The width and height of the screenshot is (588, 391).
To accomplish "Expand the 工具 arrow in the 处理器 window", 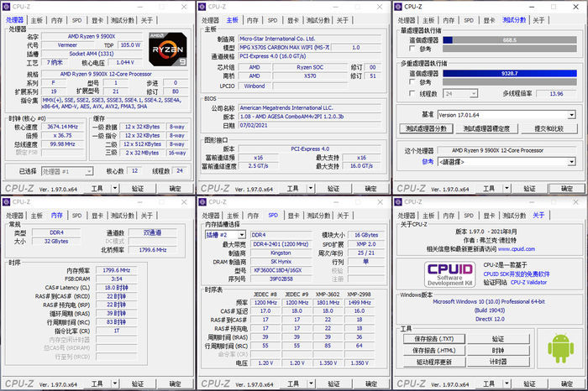I will coord(115,188).
